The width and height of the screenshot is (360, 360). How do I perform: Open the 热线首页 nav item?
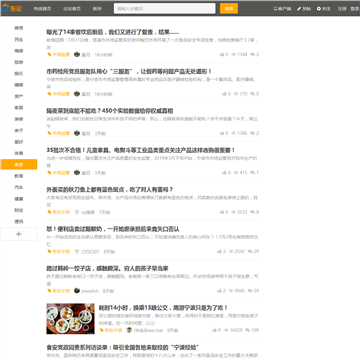coord(42,9)
